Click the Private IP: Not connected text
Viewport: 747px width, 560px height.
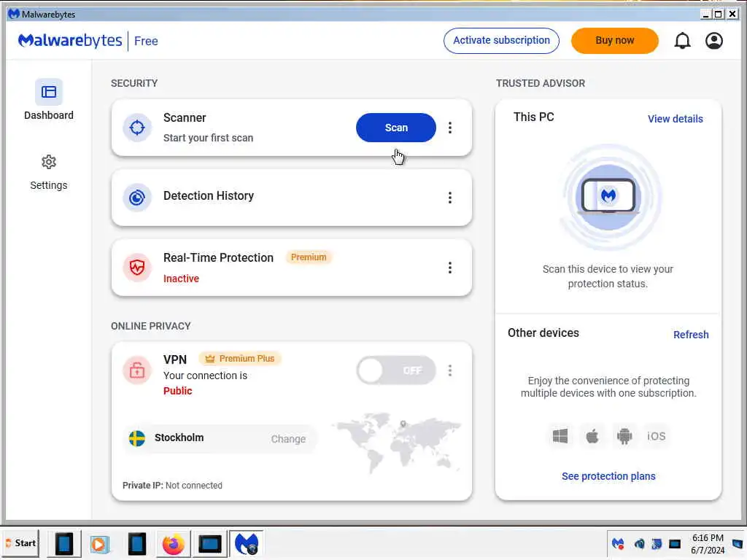(172, 485)
